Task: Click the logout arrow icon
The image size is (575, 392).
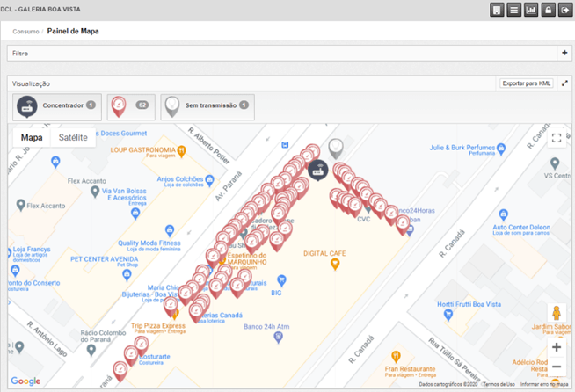Action: tap(564, 10)
